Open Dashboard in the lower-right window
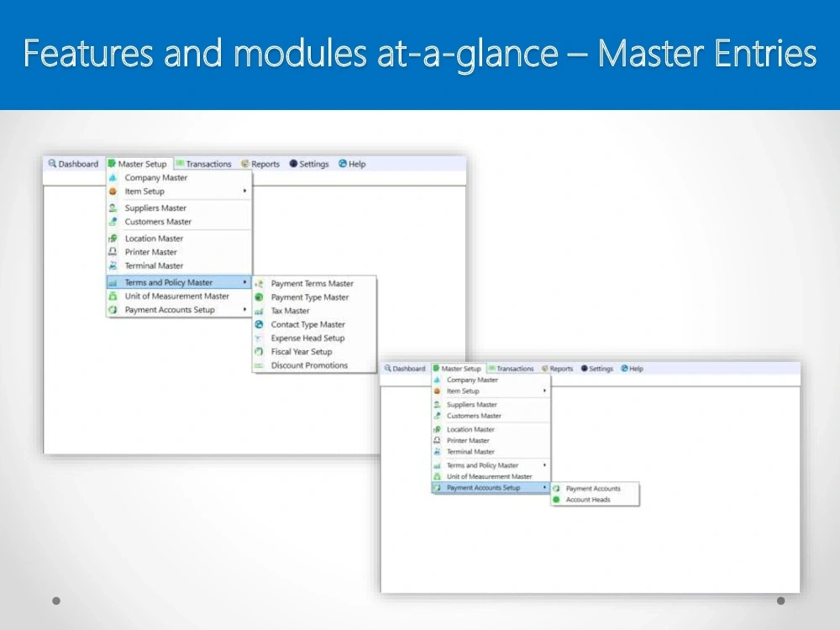Viewport: 840px width, 630px height. click(x=405, y=369)
